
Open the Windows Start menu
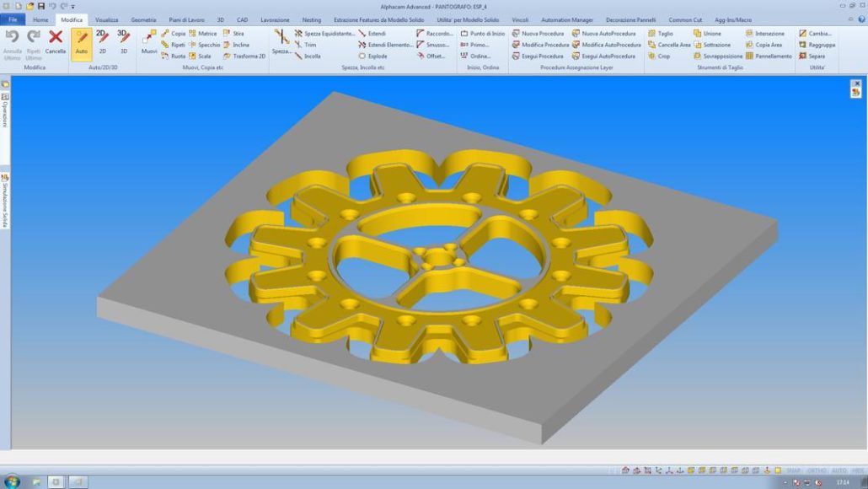[x=12, y=481]
